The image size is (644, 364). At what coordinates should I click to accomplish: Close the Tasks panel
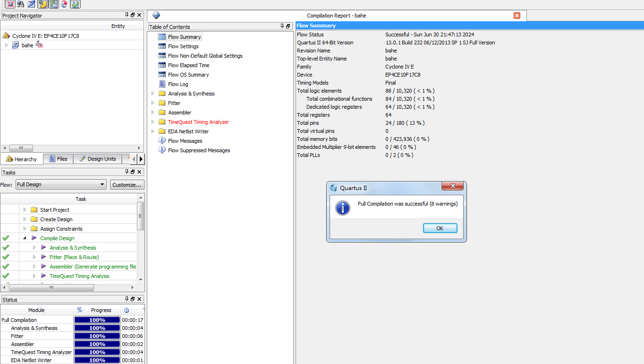139,172
